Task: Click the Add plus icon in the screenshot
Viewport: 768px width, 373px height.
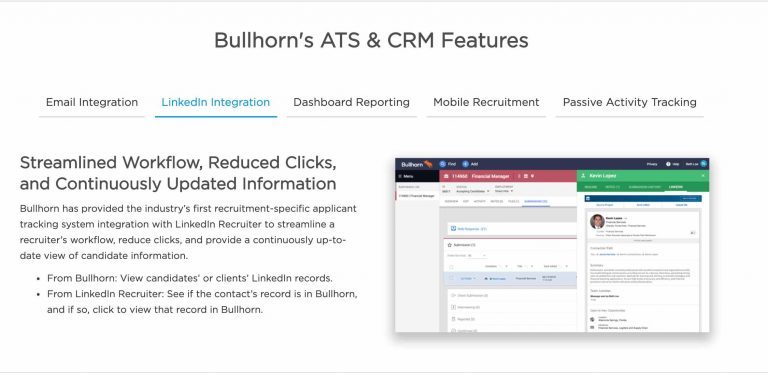Action: tap(465, 164)
